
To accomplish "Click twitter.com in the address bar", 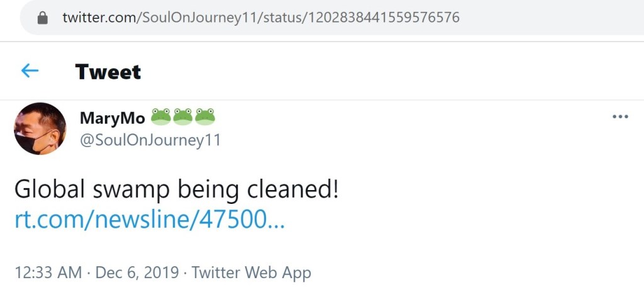I will pyautogui.click(x=99, y=17).
